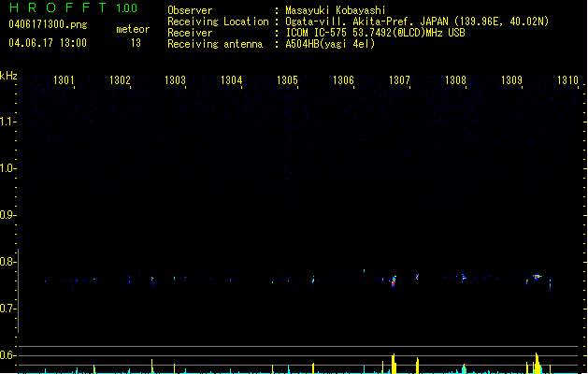Click the 0.7 frequency axis label

click(7, 309)
